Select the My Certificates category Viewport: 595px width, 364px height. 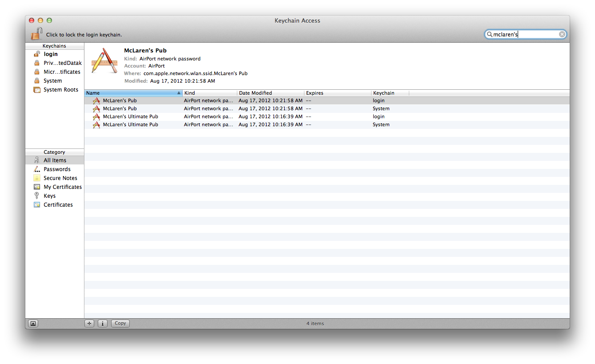pyautogui.click(x=63, y=187)
